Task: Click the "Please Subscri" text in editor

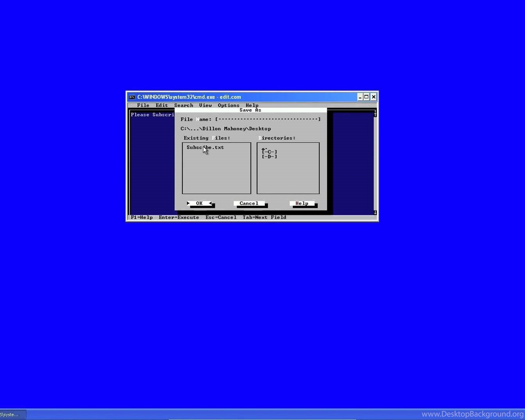Action: [153, 115]
